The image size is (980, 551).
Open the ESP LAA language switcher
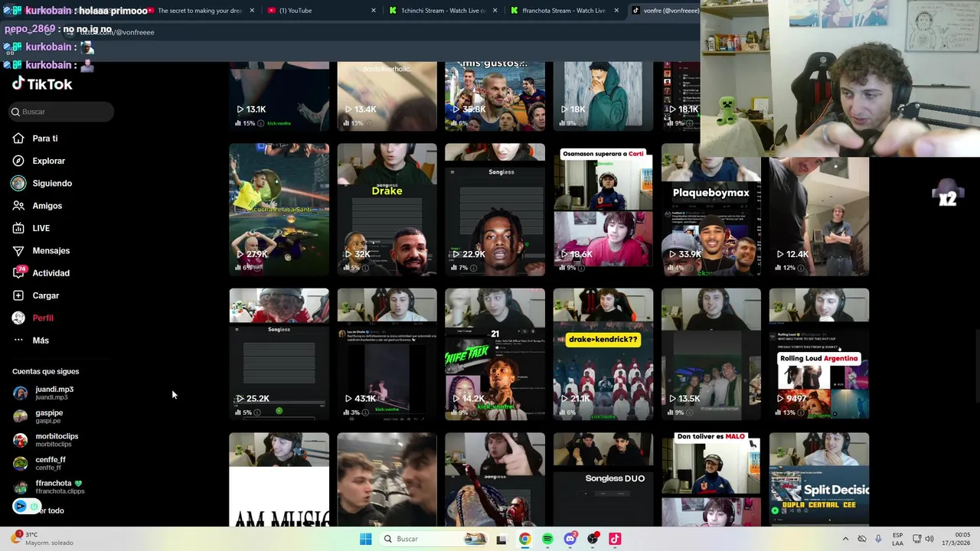(897, 539)
